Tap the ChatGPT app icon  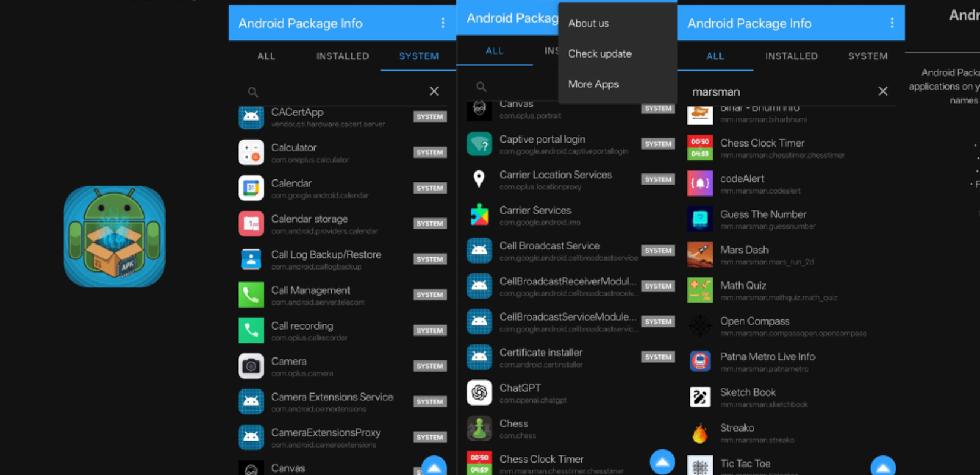(x=480, y=393)
